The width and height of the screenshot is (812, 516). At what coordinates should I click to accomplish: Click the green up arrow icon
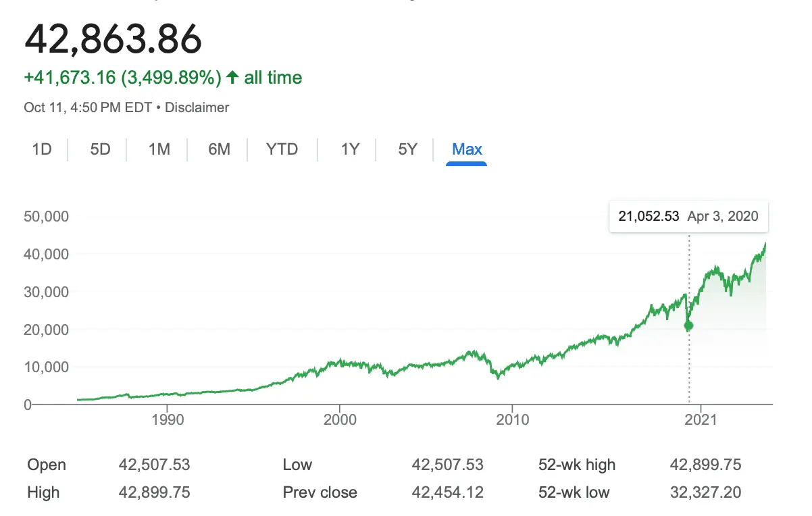click(x=232, y=78)
